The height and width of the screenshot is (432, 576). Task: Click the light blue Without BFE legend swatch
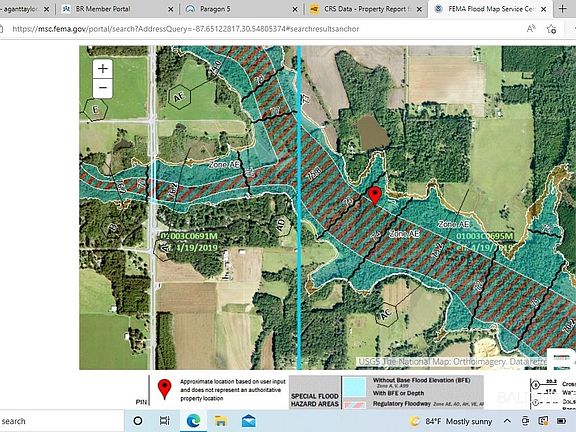pos(354,386)
